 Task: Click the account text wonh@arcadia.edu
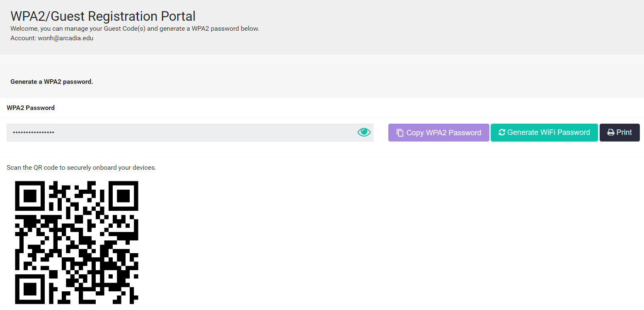click(65, 38)
